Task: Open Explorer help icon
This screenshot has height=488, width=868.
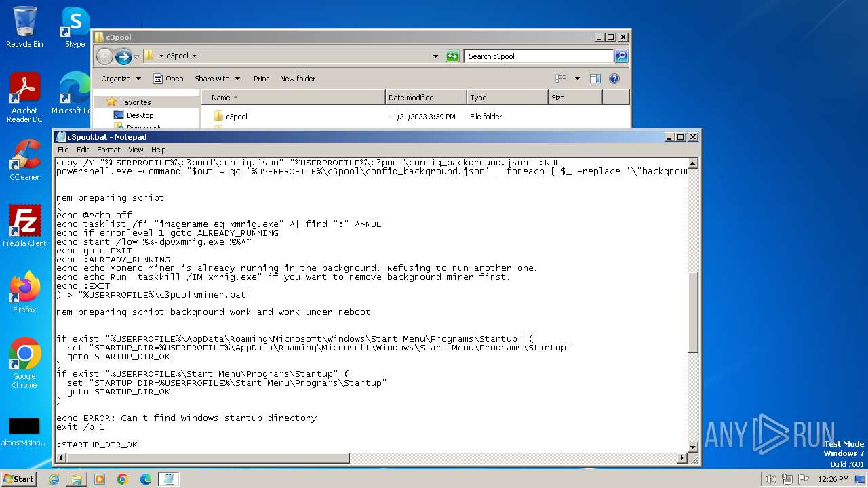Action: click(x=614, y=79)
